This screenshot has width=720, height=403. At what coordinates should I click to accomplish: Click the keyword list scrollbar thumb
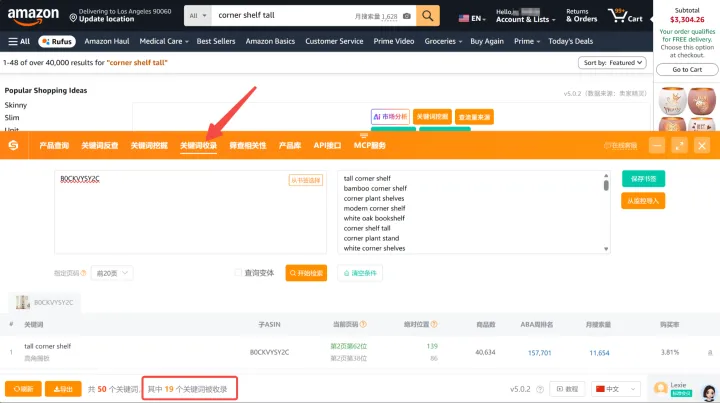(606, 185)
